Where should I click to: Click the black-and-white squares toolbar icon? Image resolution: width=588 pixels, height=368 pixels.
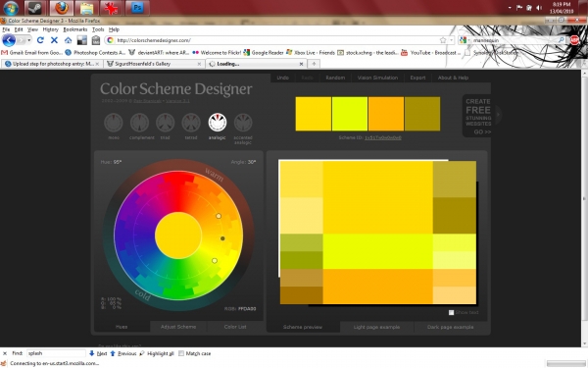[x=81, y=40]
